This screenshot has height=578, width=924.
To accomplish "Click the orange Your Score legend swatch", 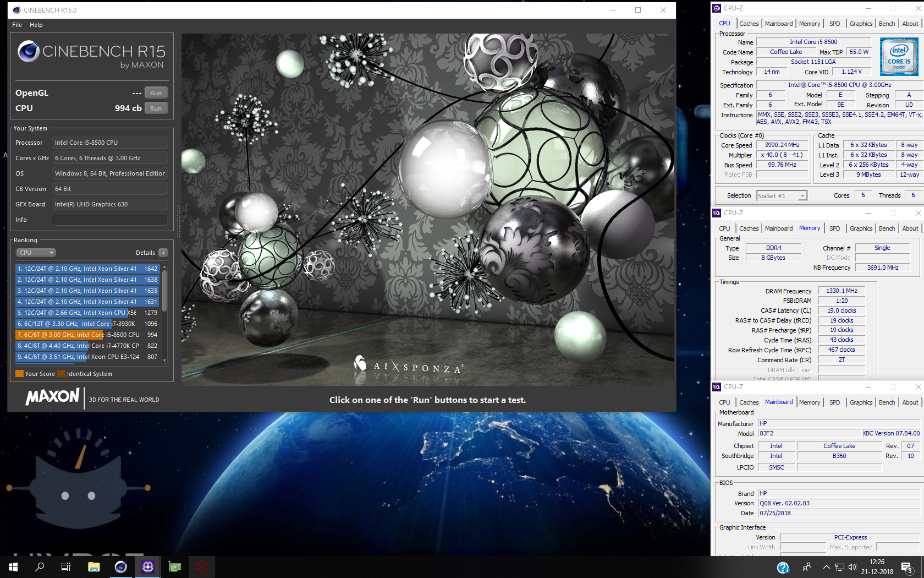I will point(19,374).
